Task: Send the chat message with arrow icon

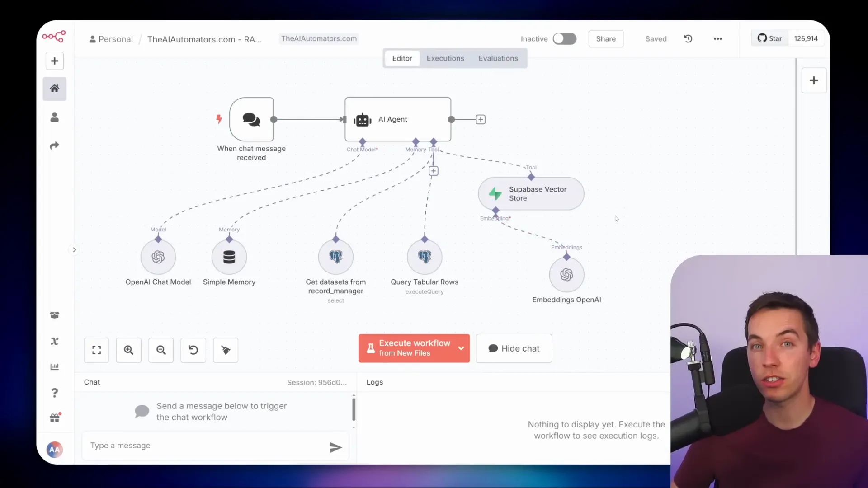Action: point(335,447)
